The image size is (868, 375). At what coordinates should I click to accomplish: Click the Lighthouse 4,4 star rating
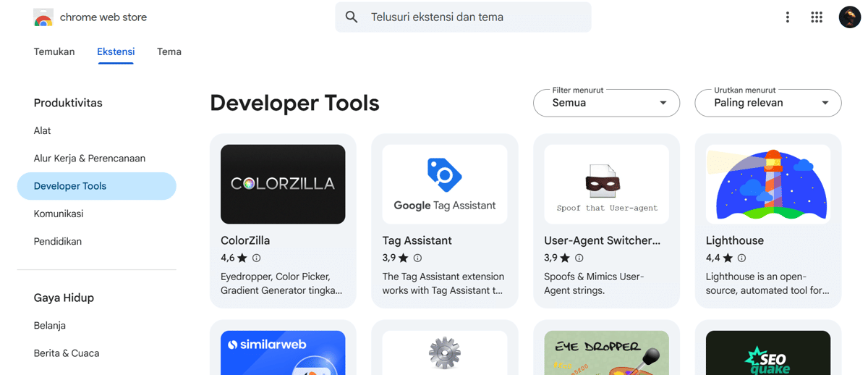(720, 258)
